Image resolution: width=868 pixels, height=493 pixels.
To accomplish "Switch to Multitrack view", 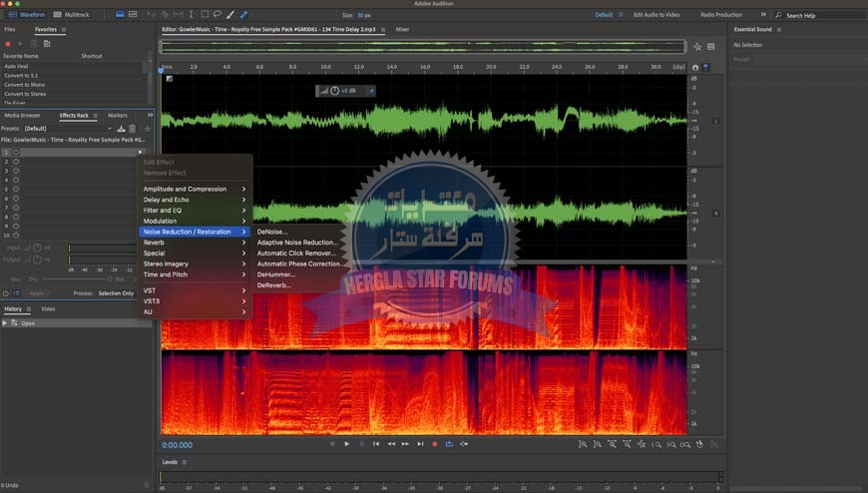I will pos(70,15).
